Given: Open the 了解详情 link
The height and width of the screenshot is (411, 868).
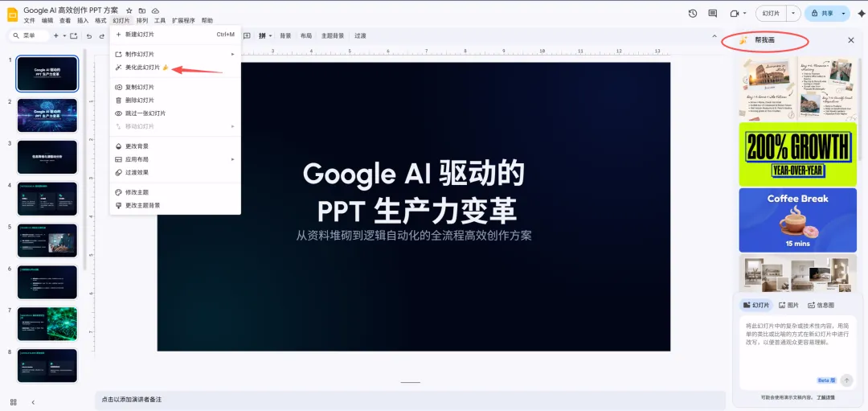Looking at the screenshot, I should tap(825, 397).
